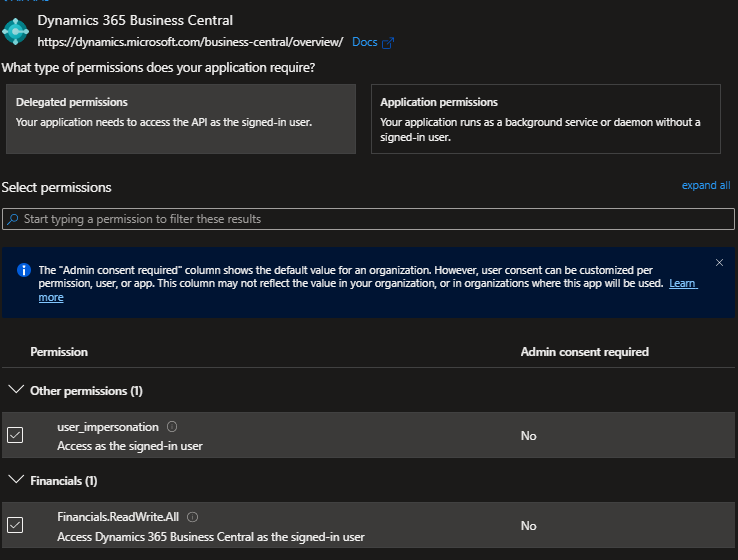Click the magnifier icon in the permission filter
Image resolution: width=738 pixels, height=560 pixels.
click(13, 219)
